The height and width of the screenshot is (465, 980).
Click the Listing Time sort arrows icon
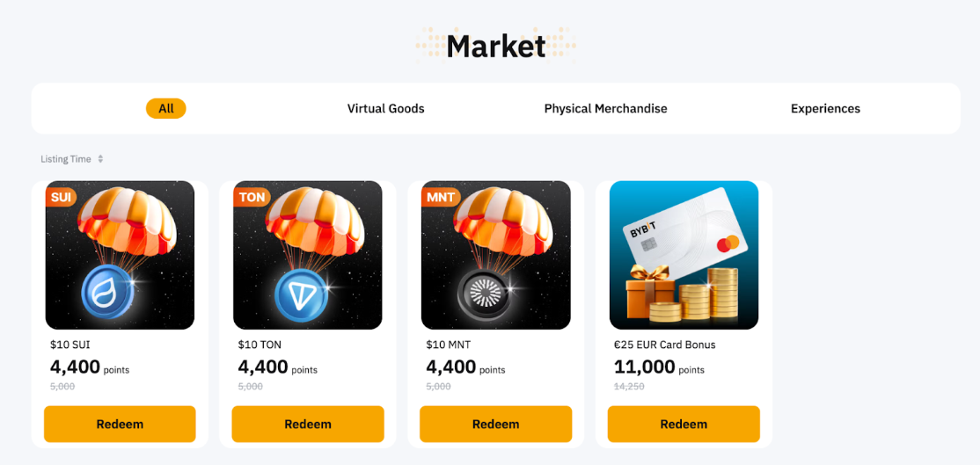[100, 159]
